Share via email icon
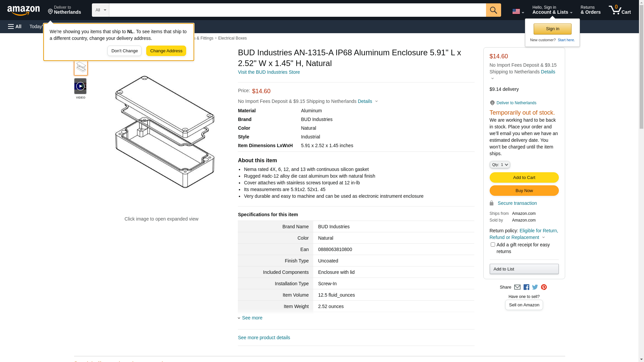The image size is (644, 362). click(x=517, y=287)
